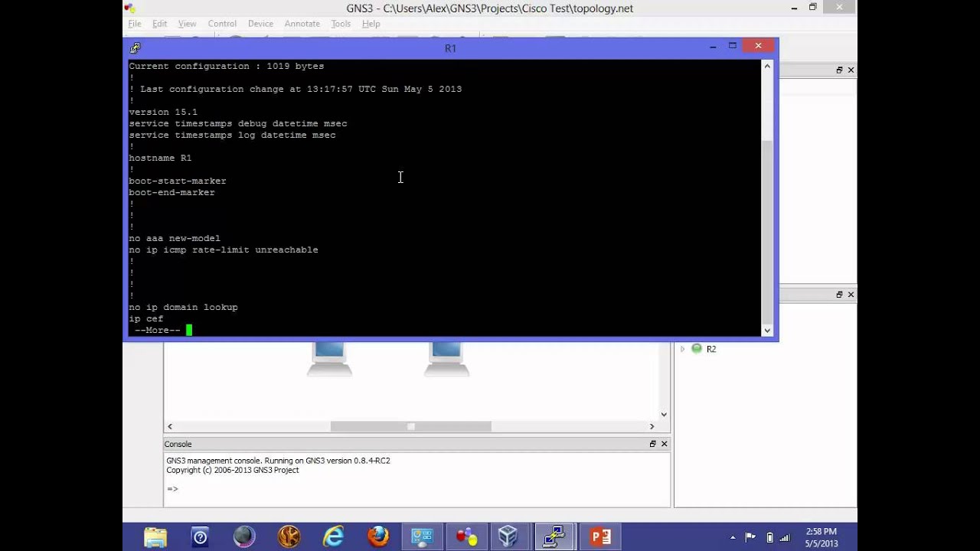
Task: Click the 'no ip domain lookup' terminal line
Action: coord(183,307)
